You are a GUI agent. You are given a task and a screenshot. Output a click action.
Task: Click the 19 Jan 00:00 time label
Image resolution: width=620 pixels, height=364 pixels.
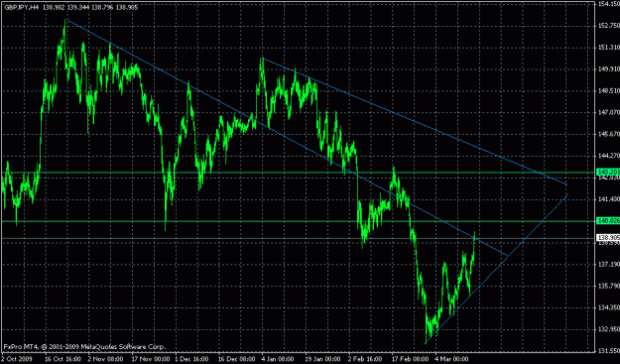click(323, 359)
